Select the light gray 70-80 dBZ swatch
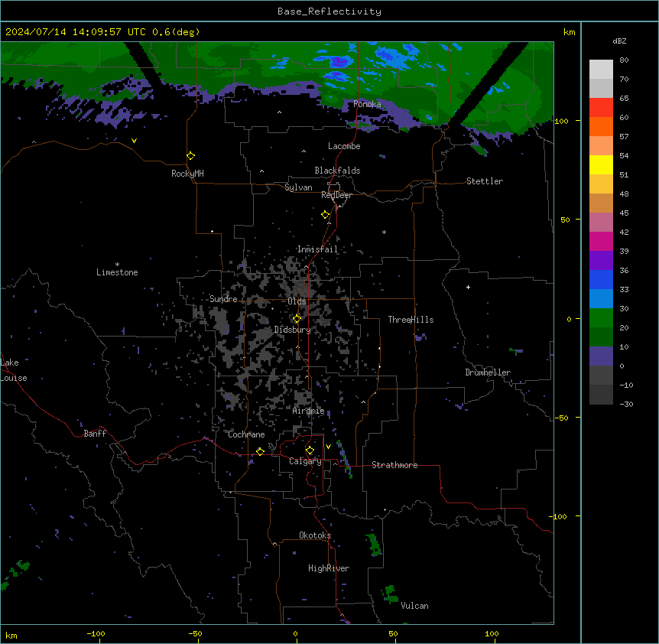 (x=601, y=70)
